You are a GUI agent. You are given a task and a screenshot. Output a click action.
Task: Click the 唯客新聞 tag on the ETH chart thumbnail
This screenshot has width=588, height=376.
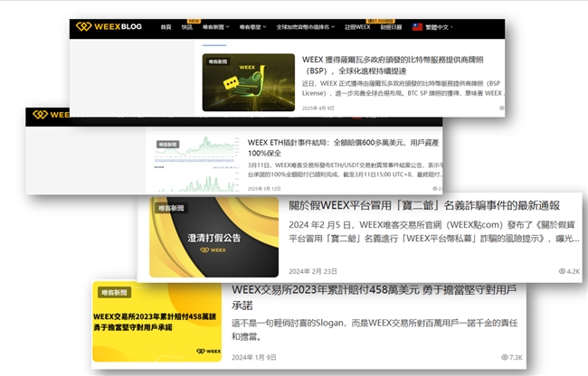[x=167, y=145]
